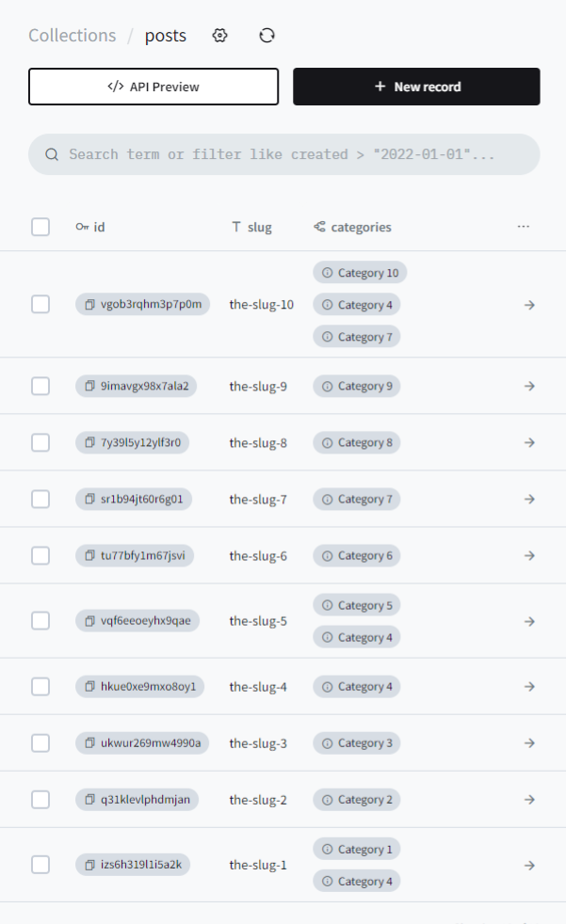The width and height of the screenshot is (566, 924).
Task: Copy the id of the-slug-6 record
Action: 90,555
